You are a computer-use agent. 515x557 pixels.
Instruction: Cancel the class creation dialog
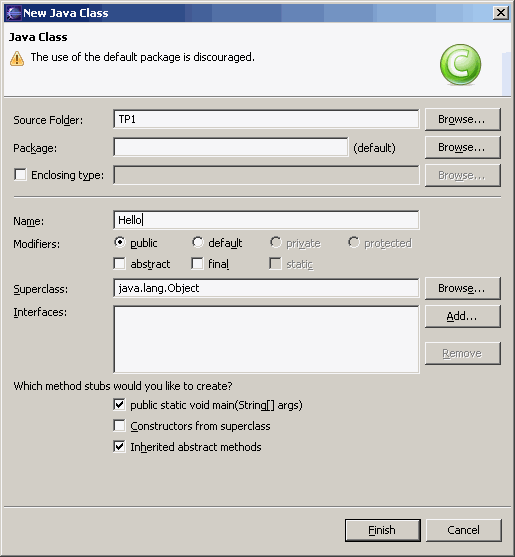pos(464,530)
